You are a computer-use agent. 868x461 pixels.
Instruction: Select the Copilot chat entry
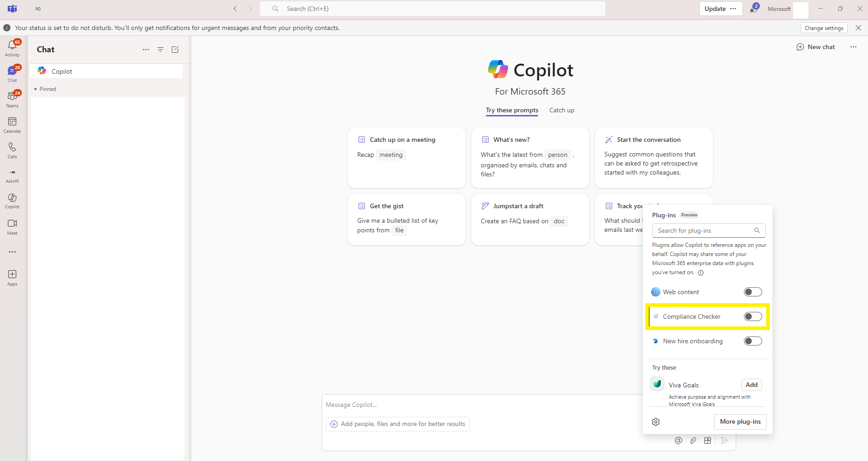[106, 71]
